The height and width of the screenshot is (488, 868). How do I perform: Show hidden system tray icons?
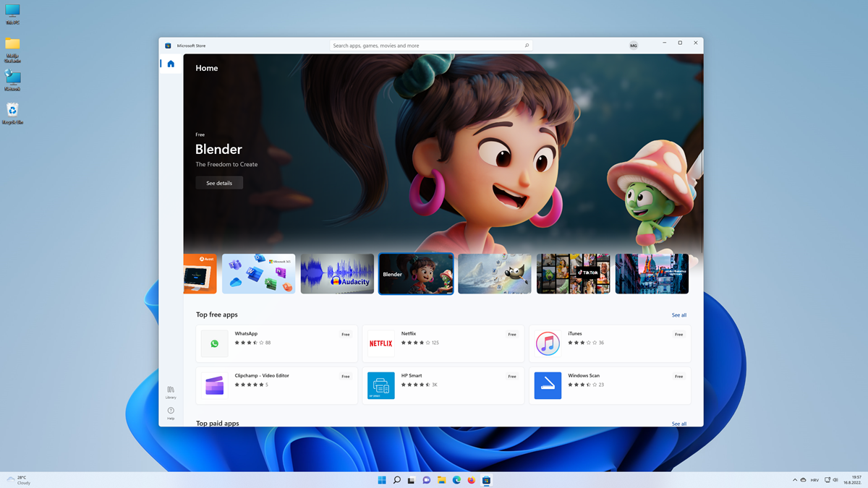795,480
